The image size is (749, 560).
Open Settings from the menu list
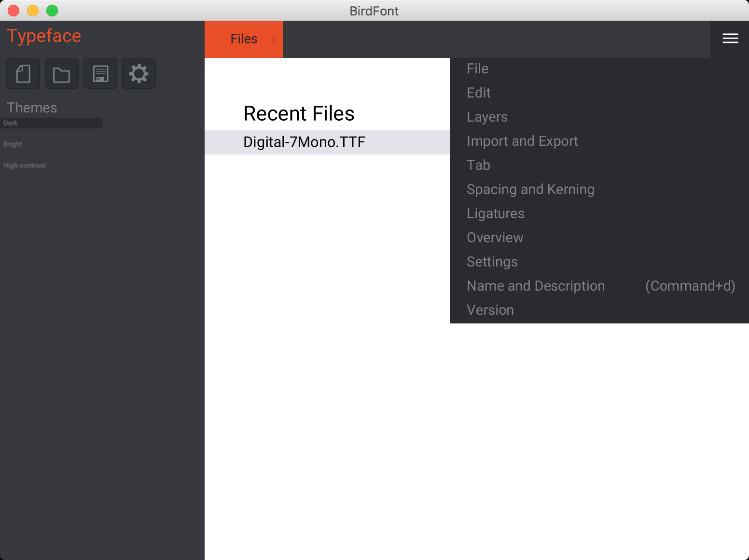[599, 262]
